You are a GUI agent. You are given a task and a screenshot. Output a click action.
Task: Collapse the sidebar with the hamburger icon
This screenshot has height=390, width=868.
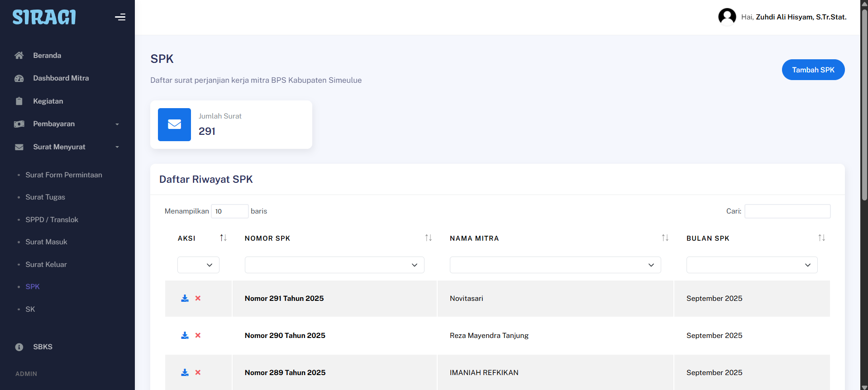(120, 17)
